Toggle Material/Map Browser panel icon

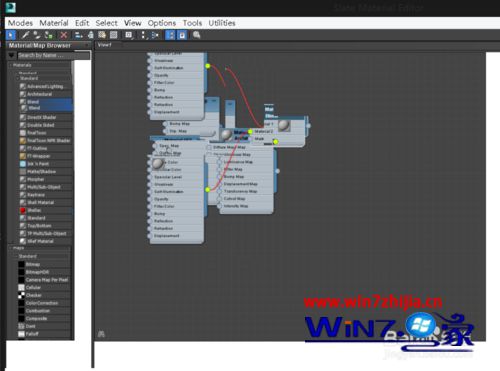click(170, 35)
